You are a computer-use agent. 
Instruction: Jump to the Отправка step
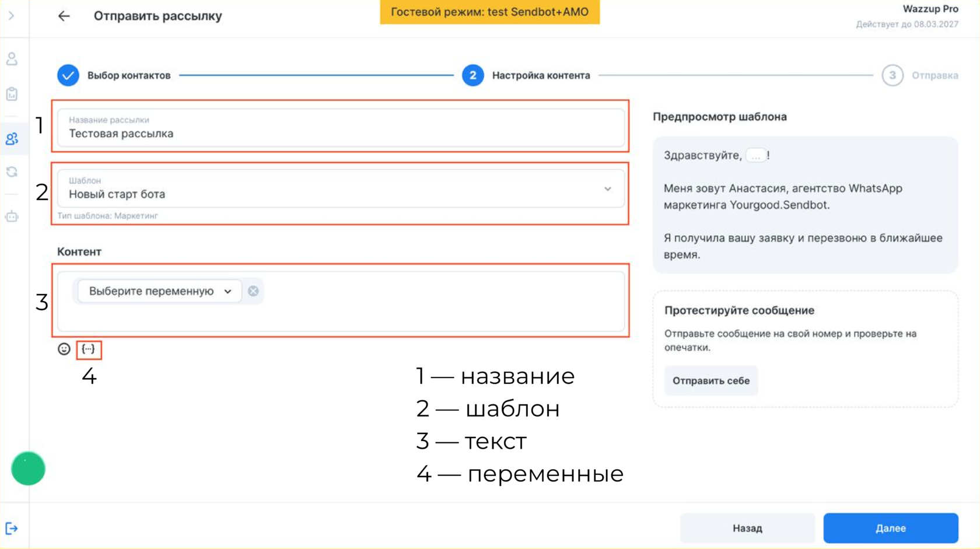pos(935,75)
